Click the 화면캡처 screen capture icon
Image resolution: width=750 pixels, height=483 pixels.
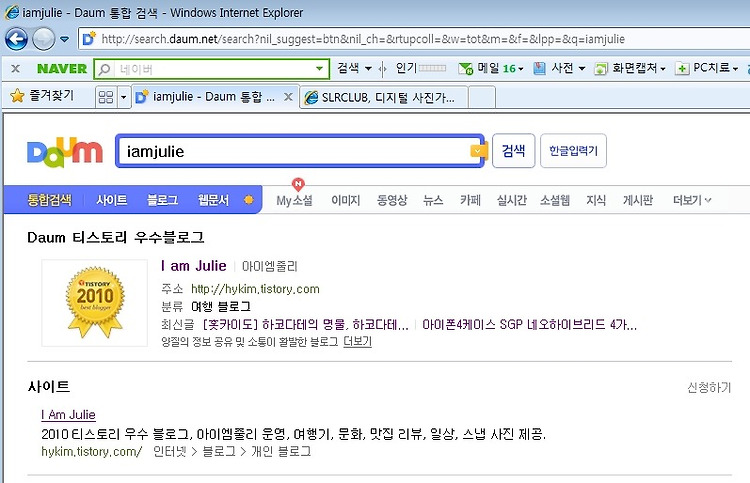[601, 69]
